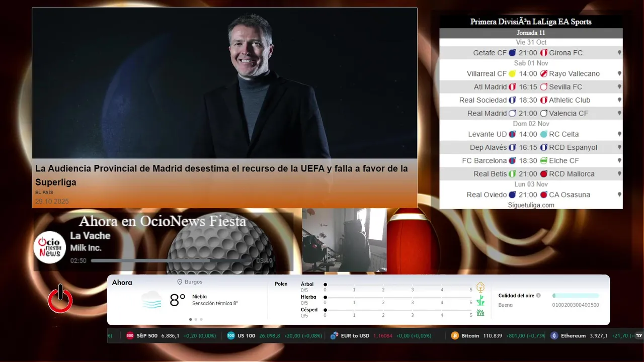Image resolution: width=644 pixels, height=362 pixels.
Task: Open venue pin for Real Sociedad match
Action: (x=619, y=100)
